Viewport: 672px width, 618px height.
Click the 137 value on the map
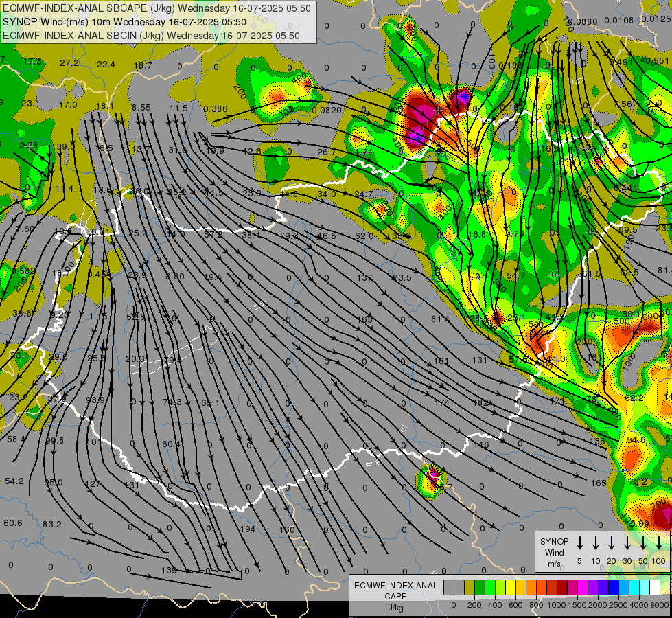364,277
